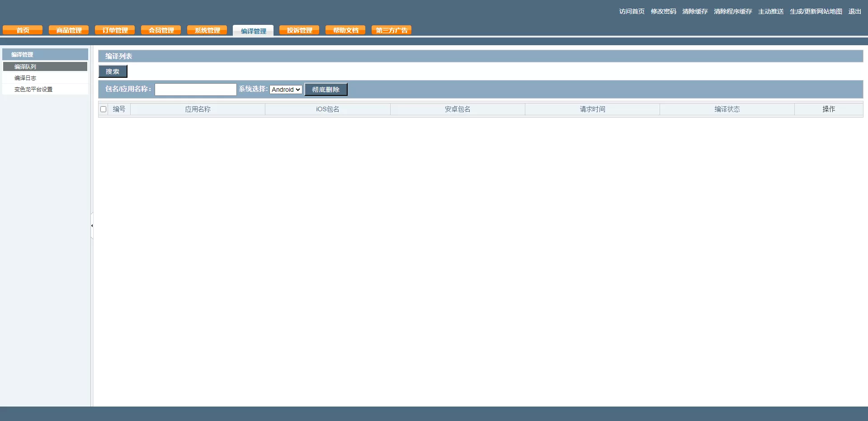868x421 pixels.
Task: Click the 搜索 search button
Action: point(113,71)
